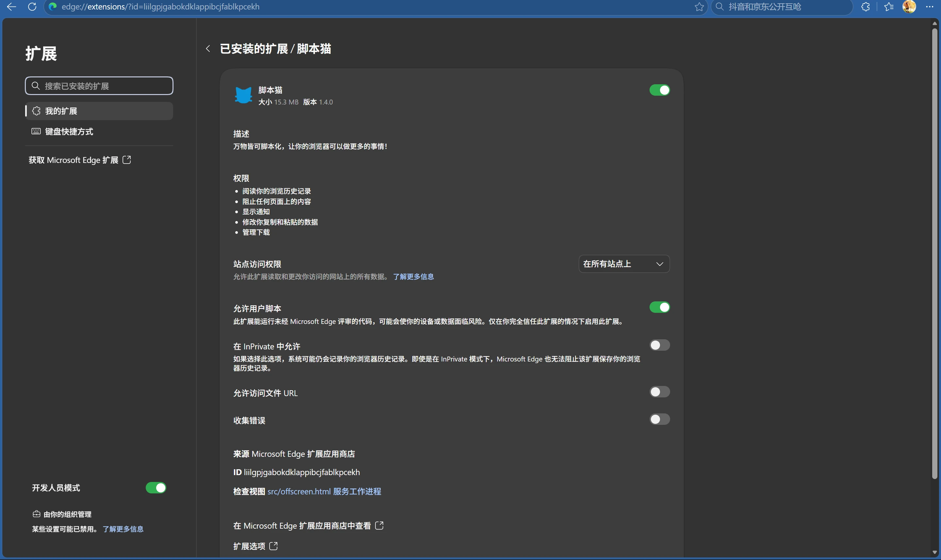Image resolution: width=941 pixels, height=560 pixels.
Task: Click the scrollbar down arrow
Action: tap(934, 552)
